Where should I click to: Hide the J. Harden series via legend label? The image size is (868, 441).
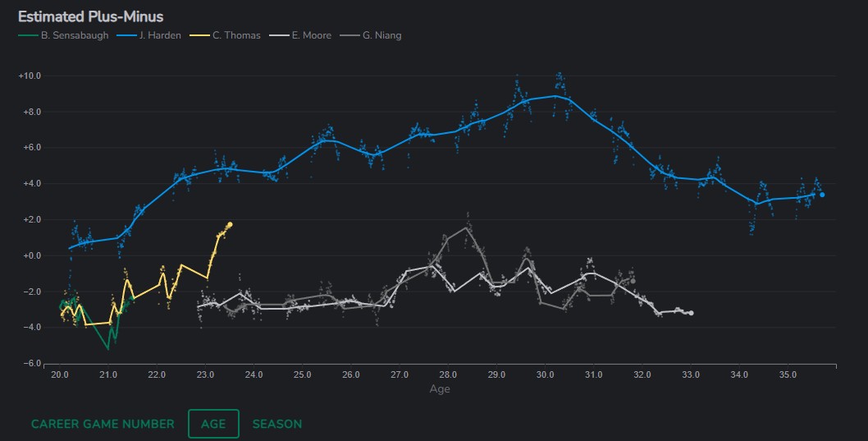(159, 35)
